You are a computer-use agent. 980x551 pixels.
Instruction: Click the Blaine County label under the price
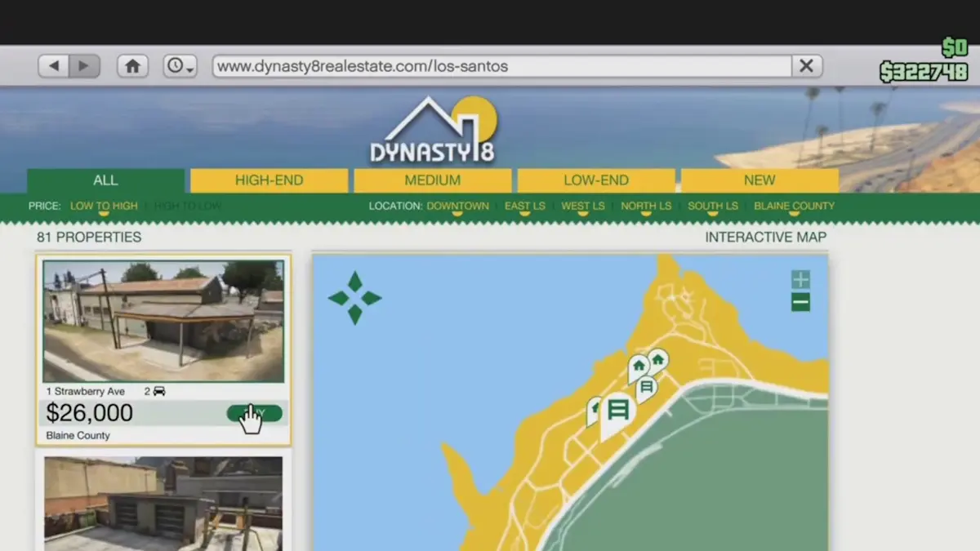(78, 436)
